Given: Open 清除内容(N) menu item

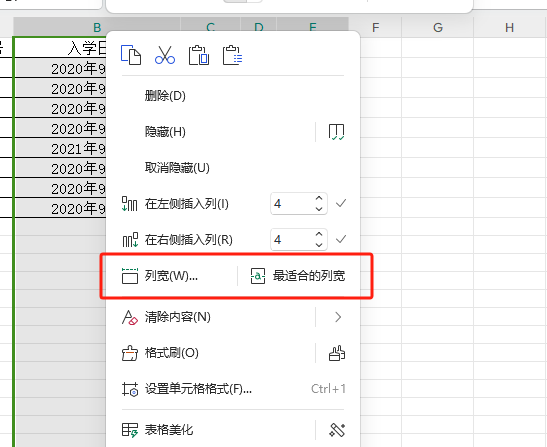Looking at the screenshot, I should click(178, 317).
